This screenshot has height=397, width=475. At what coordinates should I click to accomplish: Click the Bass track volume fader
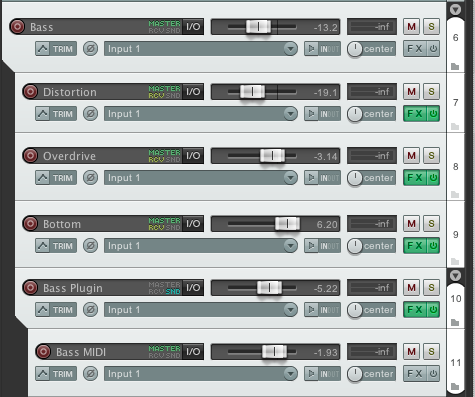point(258,27)
